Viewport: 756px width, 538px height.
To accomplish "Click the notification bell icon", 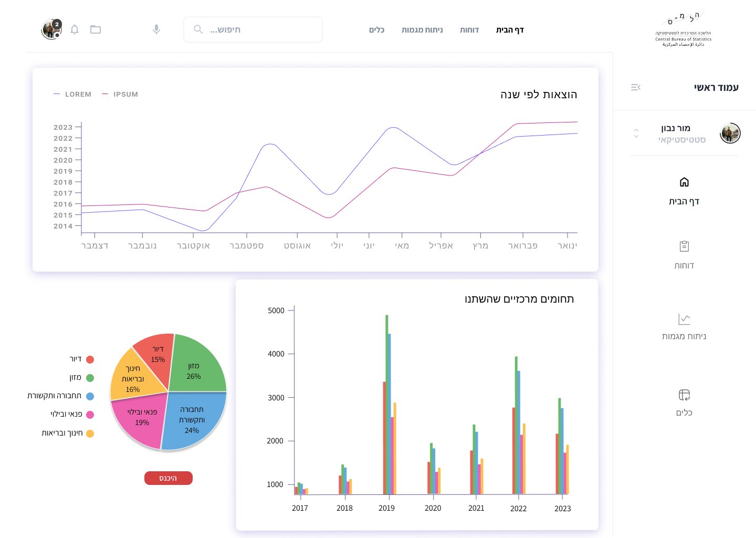I will 75,29.
